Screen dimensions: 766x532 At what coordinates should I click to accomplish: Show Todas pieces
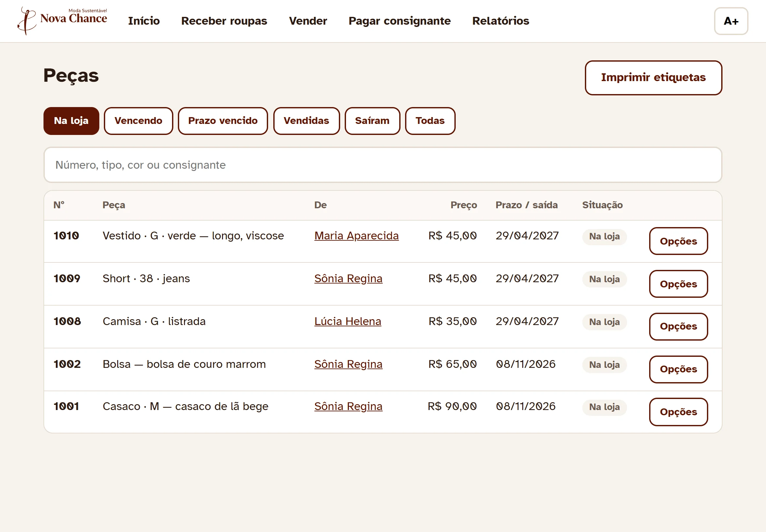pyautogui.click(x=430, y=121)
